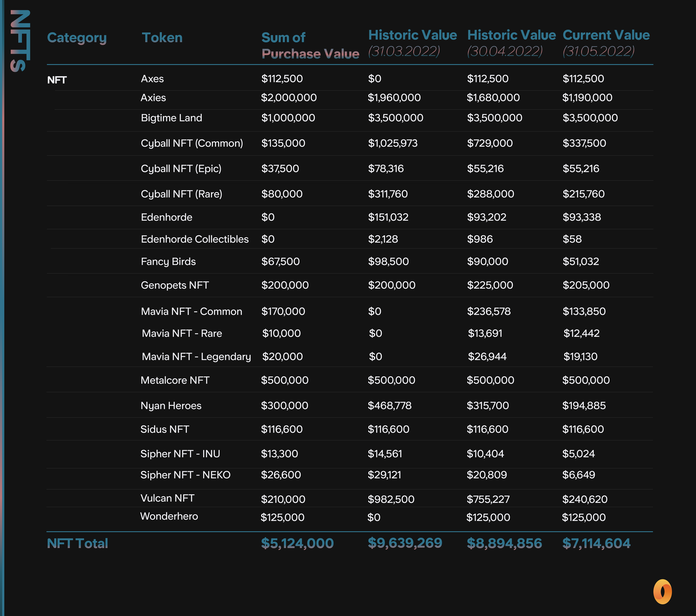Click Cyball Rare value $311,760

(388, 194)
